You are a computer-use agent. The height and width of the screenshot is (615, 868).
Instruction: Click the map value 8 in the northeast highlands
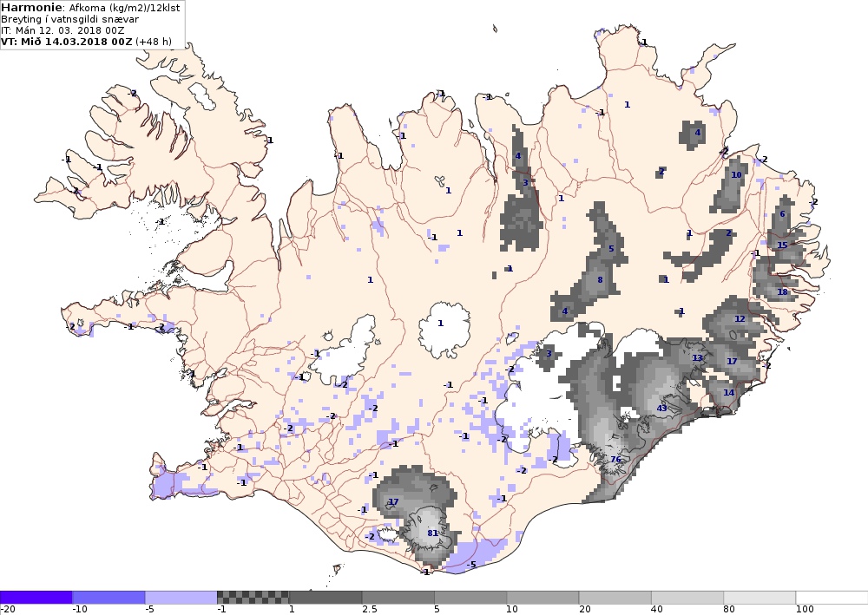coord(600,280)
